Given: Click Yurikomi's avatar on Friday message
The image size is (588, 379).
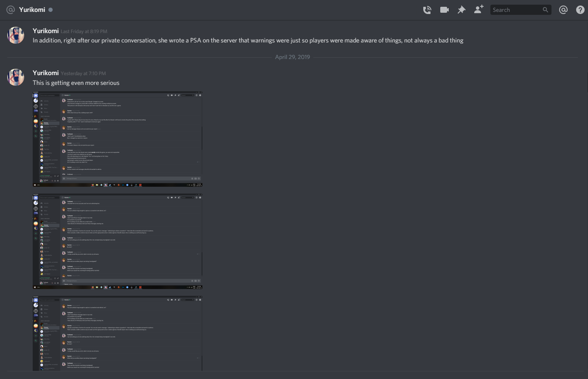Looking at the screenshot, I should click(x=16, y=35).
